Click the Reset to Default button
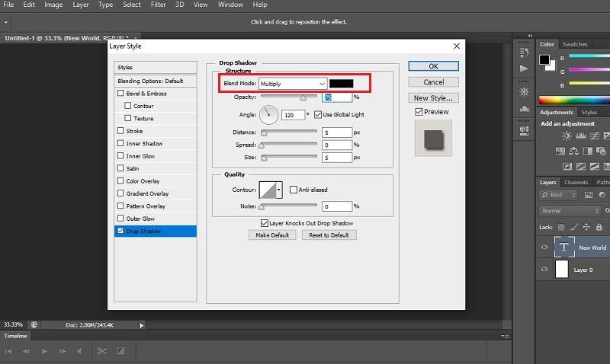This screenshot has height=364, width=610. tap(329, 235)
